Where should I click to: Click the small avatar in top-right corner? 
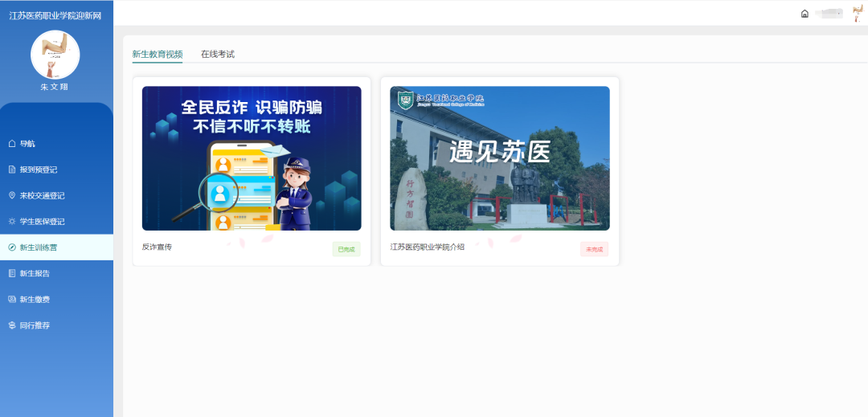(858, 13)
